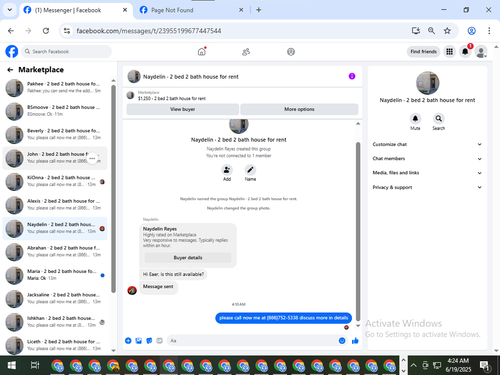Open Windows notification center icon

pyautogui.click(x=485, y=366)
